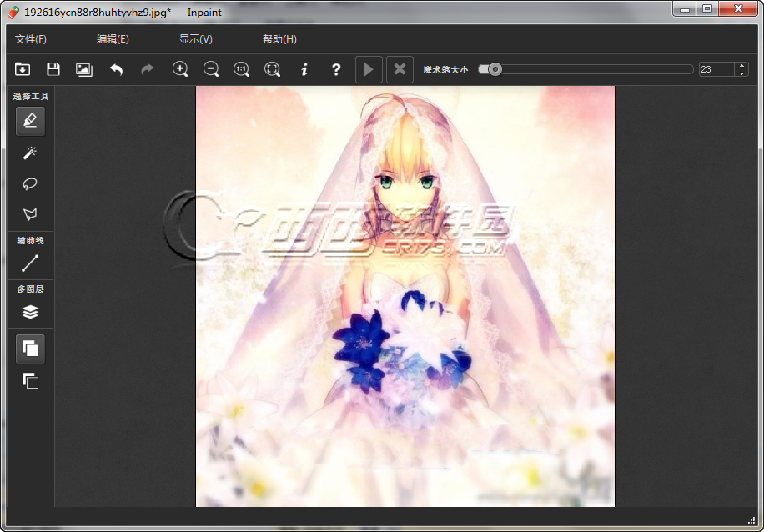
Task: Open the multi-layer tool
Action: coord(30,312)
